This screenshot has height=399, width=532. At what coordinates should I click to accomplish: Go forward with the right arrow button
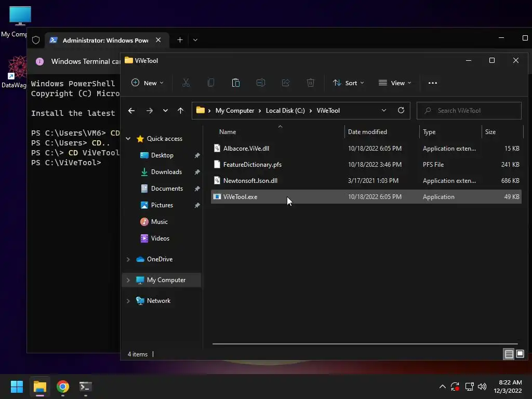tap(149, 111)
